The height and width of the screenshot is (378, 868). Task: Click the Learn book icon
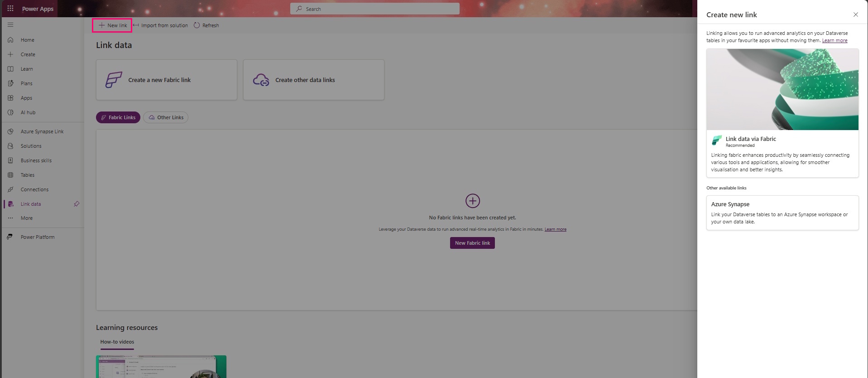tap(10, 69)
